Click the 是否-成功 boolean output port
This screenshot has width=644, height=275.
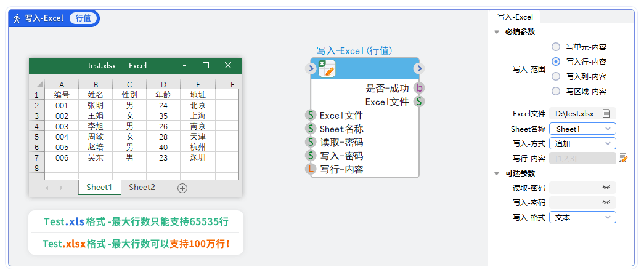click(419, 88)
